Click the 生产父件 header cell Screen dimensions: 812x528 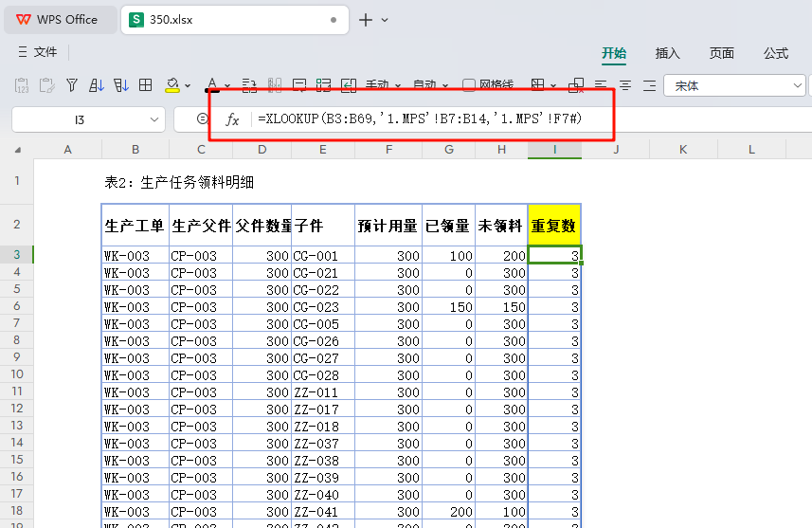coord(201,225)
